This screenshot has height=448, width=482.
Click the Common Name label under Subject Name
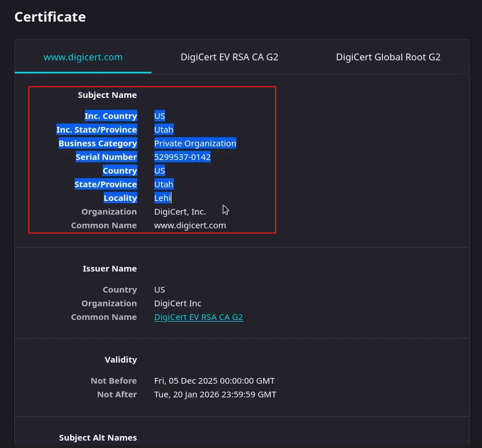(x=104, y=225)
